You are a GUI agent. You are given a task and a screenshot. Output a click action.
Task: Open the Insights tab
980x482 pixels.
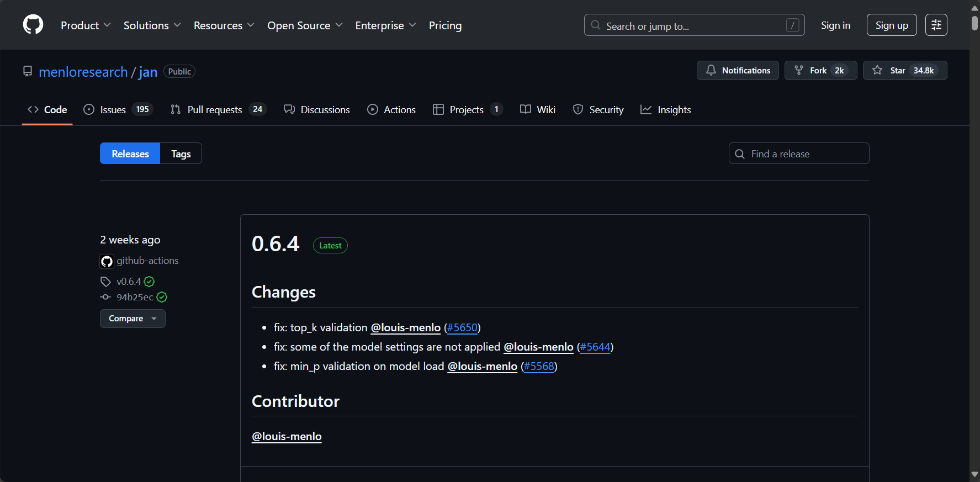pyautogui.click(x=666, y=109)
